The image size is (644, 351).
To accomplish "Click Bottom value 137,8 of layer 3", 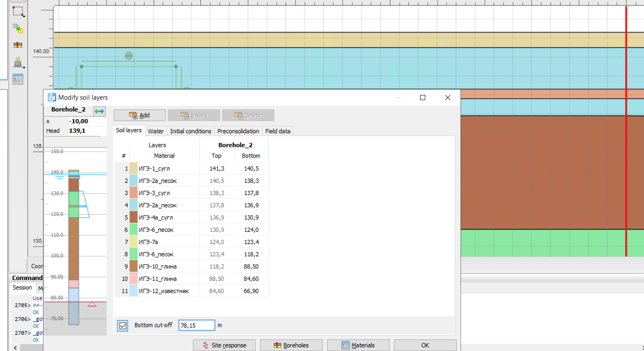I will pos(251,193).
